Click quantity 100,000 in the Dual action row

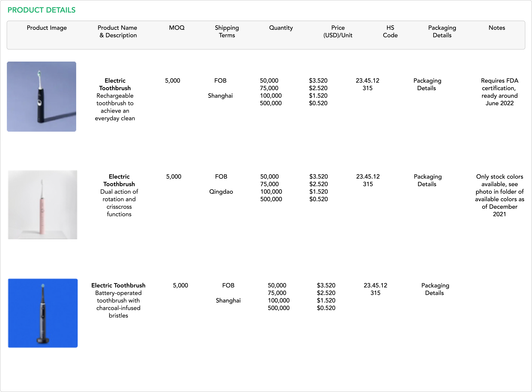(271, 192)
